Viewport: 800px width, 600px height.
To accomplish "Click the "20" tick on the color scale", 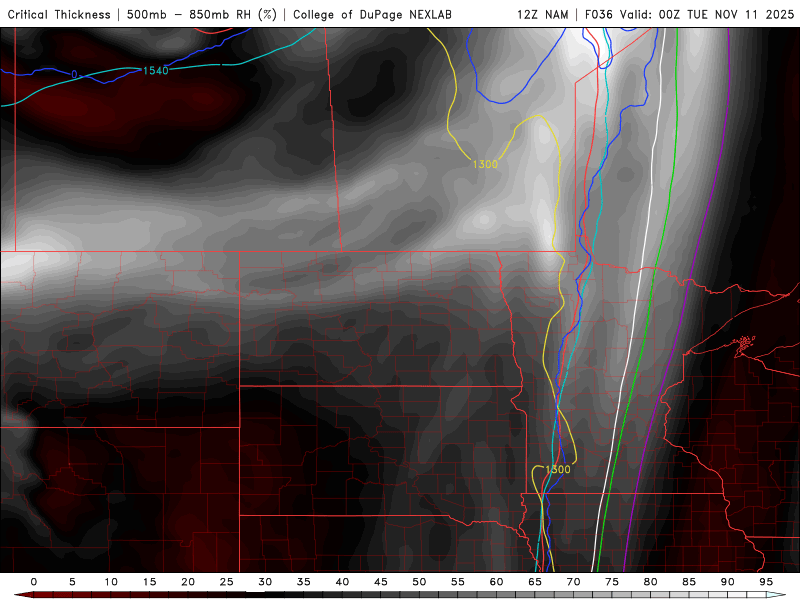I will point(188,582).
